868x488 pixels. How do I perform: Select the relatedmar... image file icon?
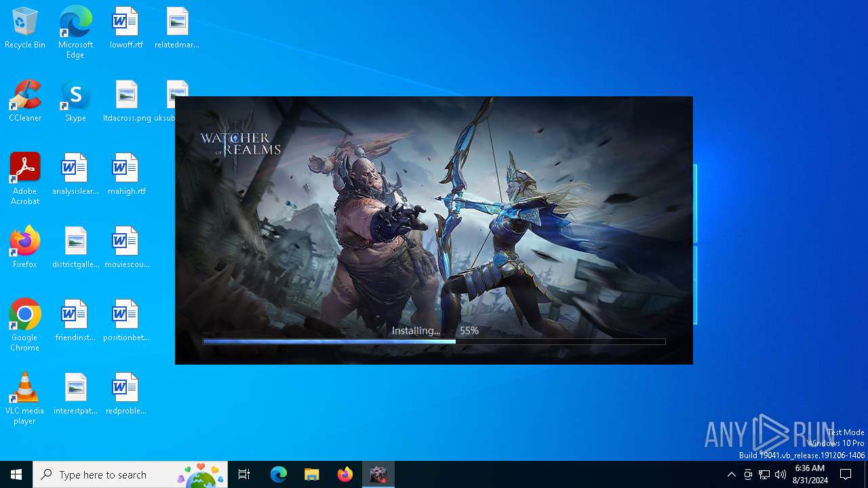coord(177,28)
